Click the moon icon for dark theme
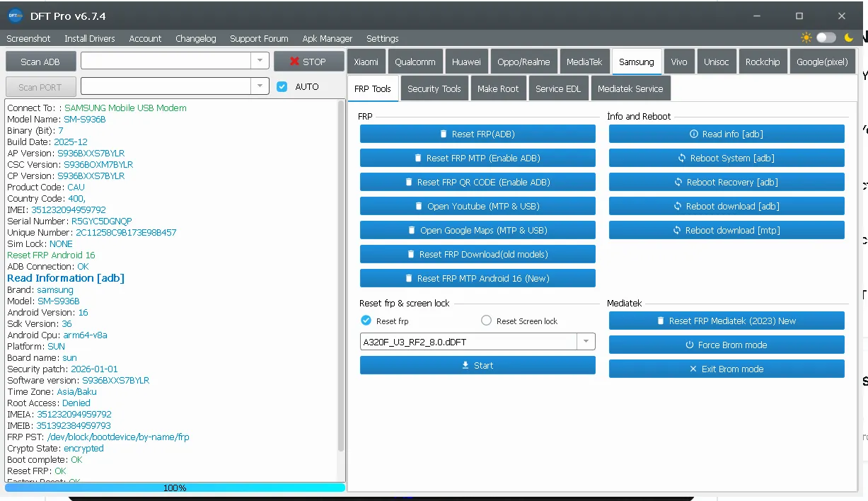The height and width of the screenshot is (501, 868). click(849, 38)
